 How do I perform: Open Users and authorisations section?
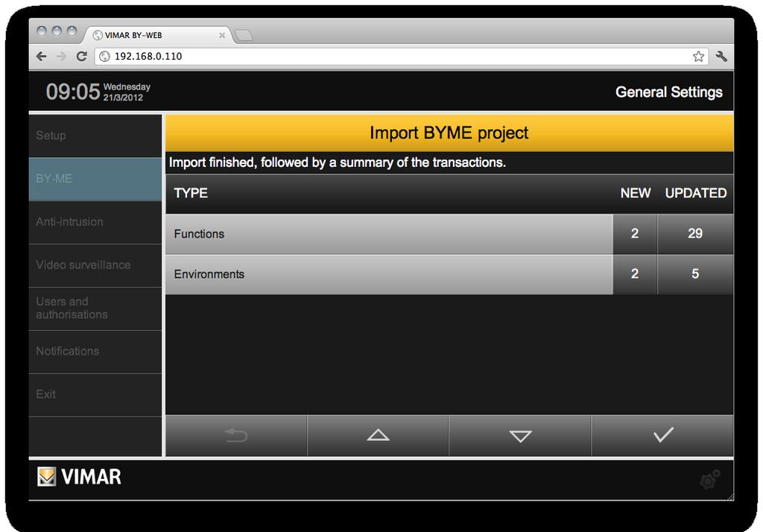tap(95, 308)
